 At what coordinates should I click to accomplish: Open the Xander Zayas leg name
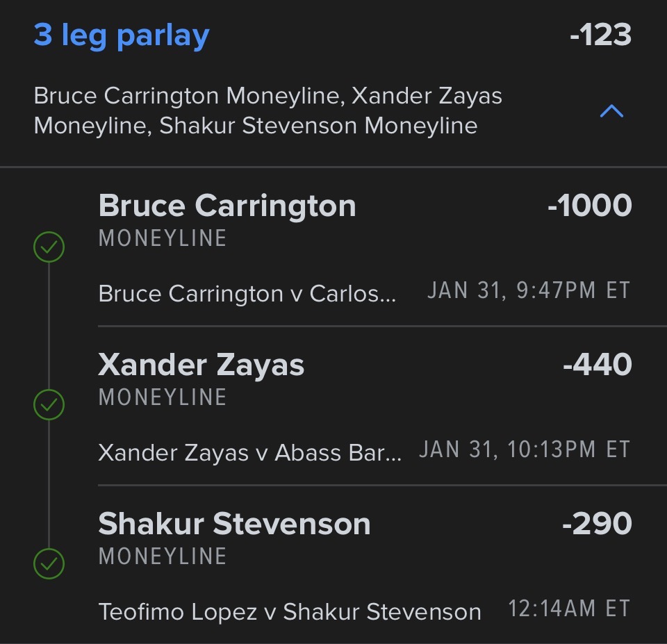click(201, 365)
